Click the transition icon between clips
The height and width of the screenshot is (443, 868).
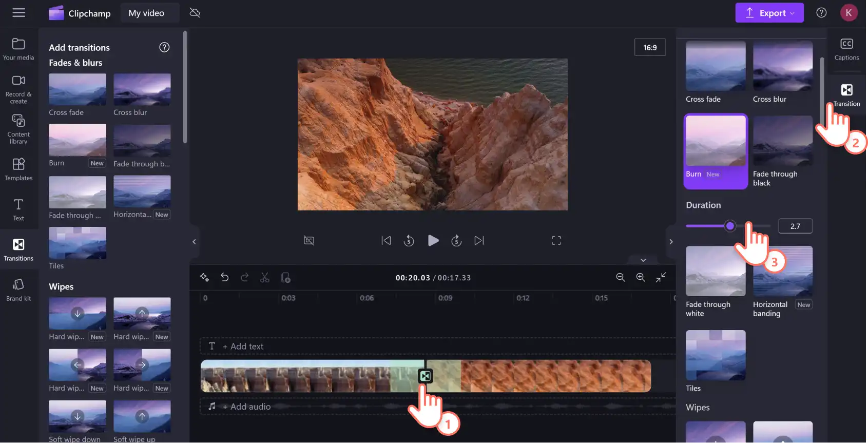(425, 376)
